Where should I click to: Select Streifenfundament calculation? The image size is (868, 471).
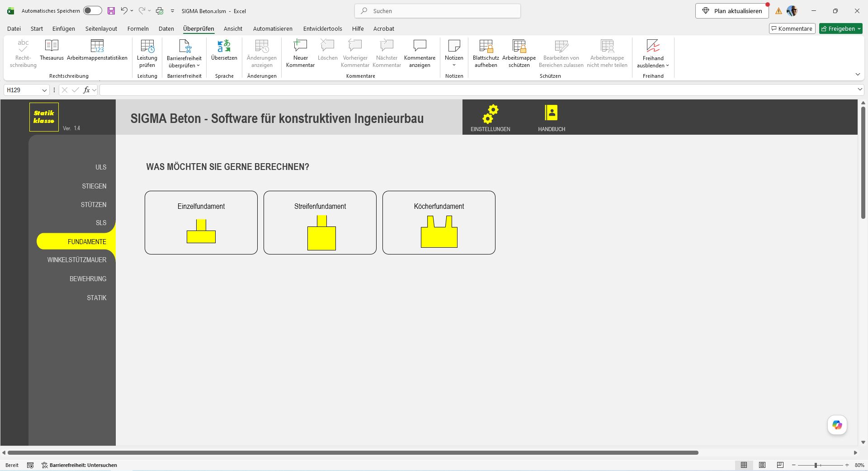tap(320, 222)
